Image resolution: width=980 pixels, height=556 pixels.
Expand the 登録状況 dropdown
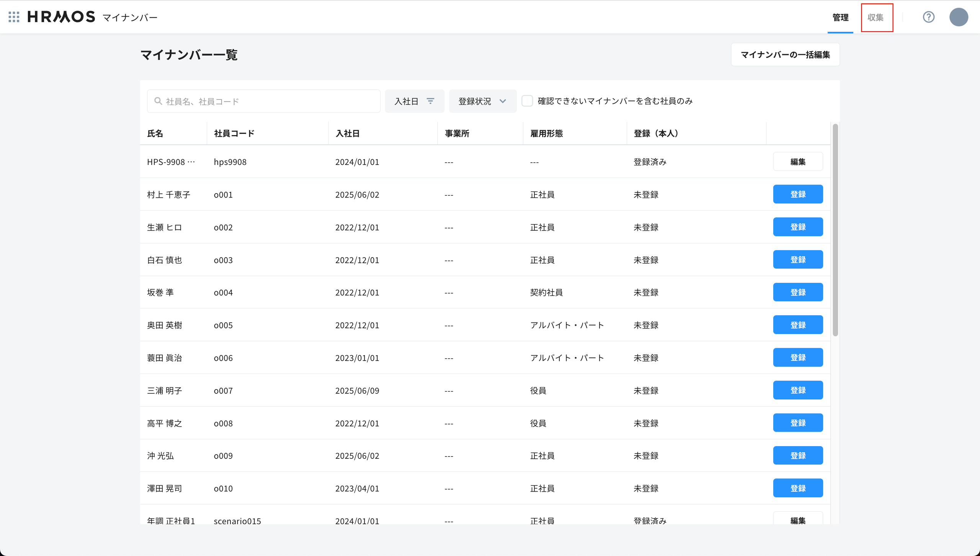482,101
